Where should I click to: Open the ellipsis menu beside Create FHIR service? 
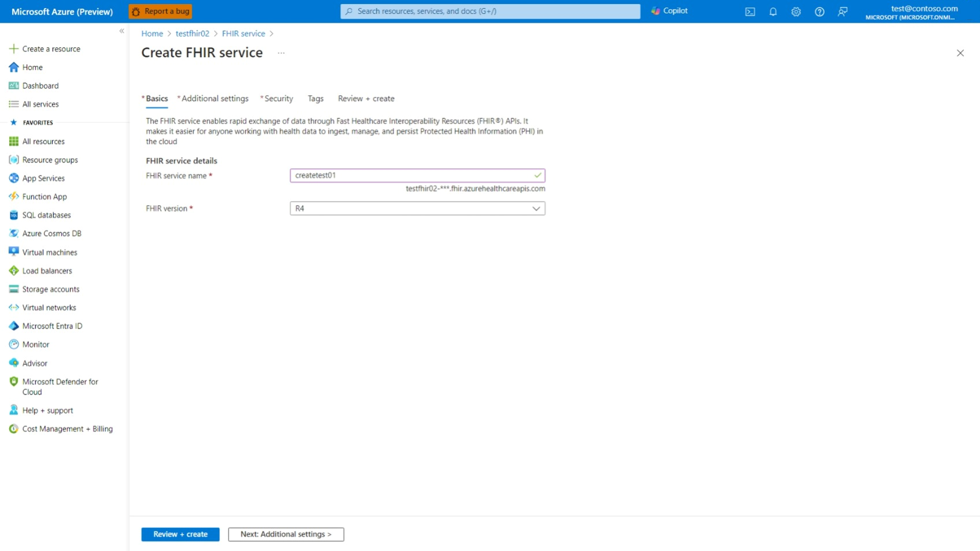[x=281, y=53]
